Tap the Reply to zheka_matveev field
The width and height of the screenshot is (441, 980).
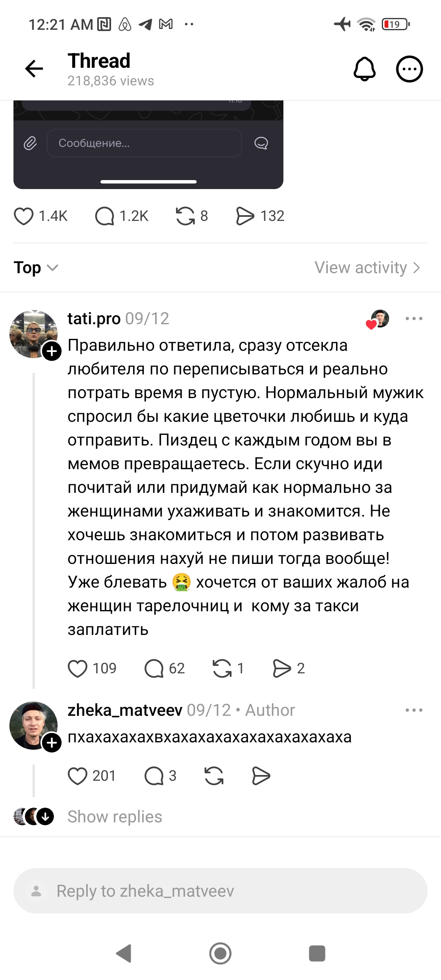pyautogui.click(x=220, y=891)
